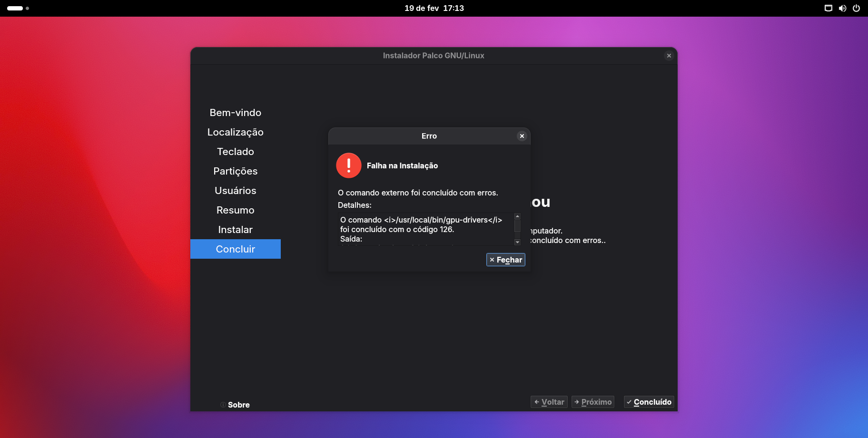The height and width of the screenshot is (438, 868).
Task: Open the power menu icon
Action: pos(856,8)
